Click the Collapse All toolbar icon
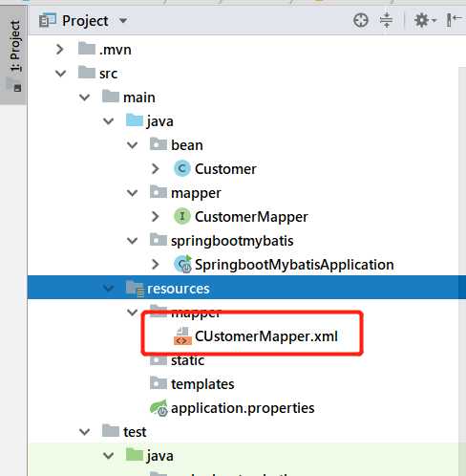This screenshot has height=476, width=466. [x=386, y=21]
